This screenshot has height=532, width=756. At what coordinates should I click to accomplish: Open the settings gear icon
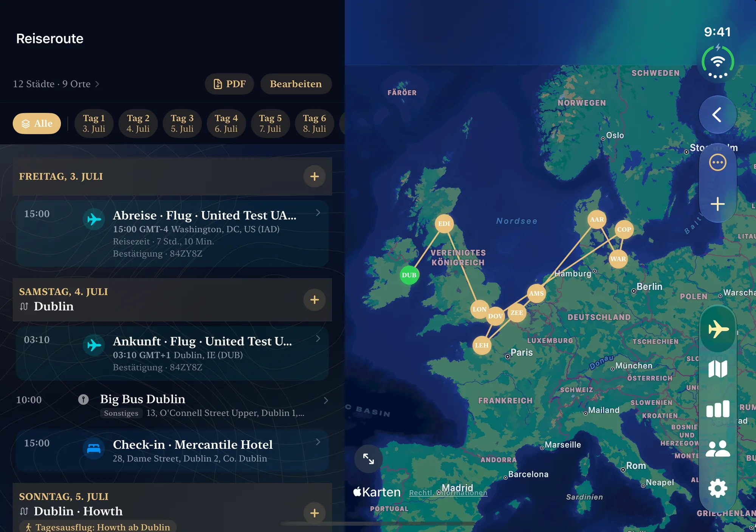point(717,488)
